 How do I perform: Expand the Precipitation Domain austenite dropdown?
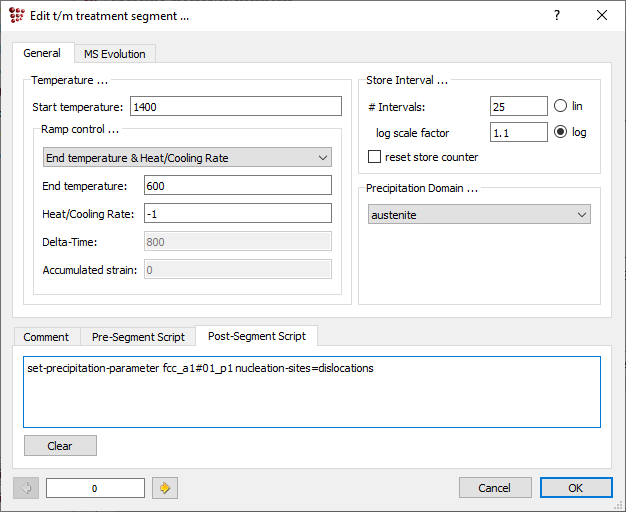478,214
